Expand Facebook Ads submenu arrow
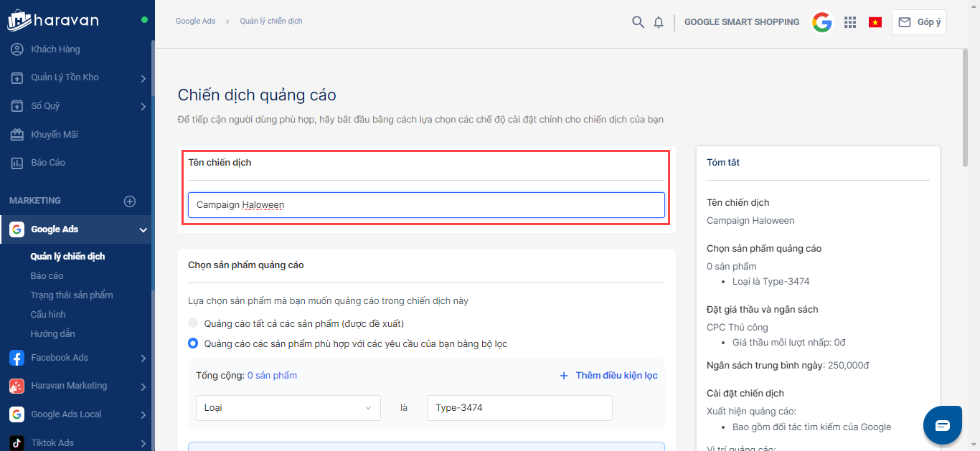Screen dimensions: 980x451 tap(143, 359)
